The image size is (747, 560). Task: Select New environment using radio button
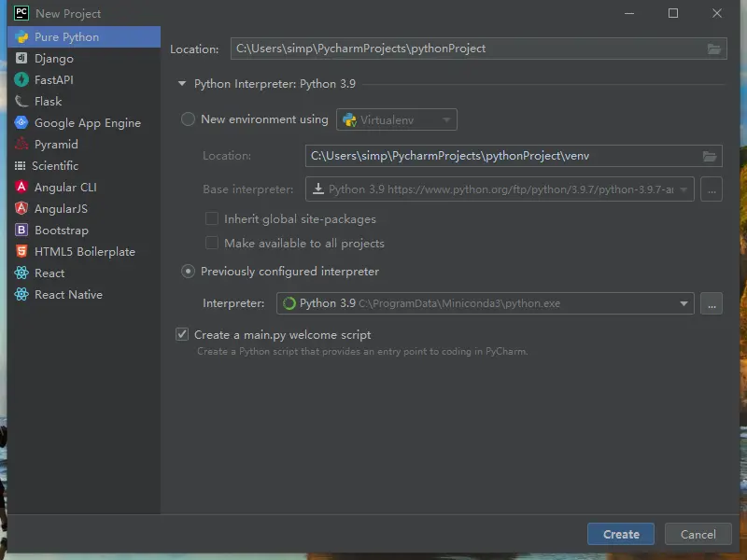[x=189, y=119]
